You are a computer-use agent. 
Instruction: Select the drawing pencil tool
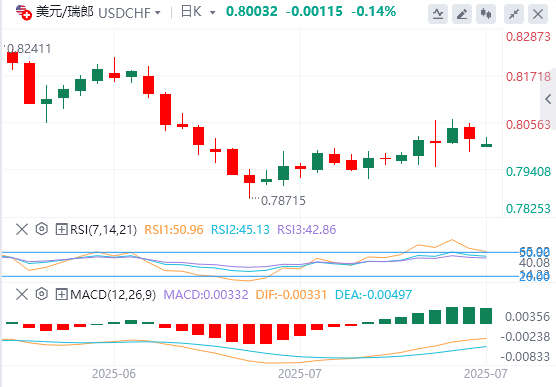[x=462, y=14]
